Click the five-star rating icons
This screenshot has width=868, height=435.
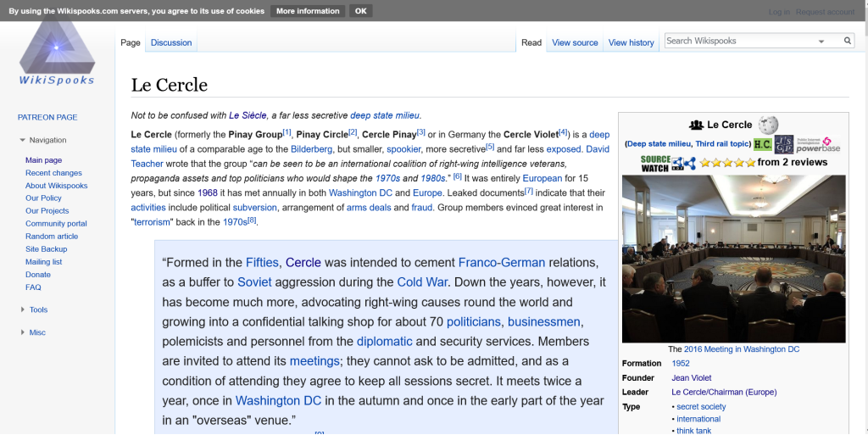(727, 163)
